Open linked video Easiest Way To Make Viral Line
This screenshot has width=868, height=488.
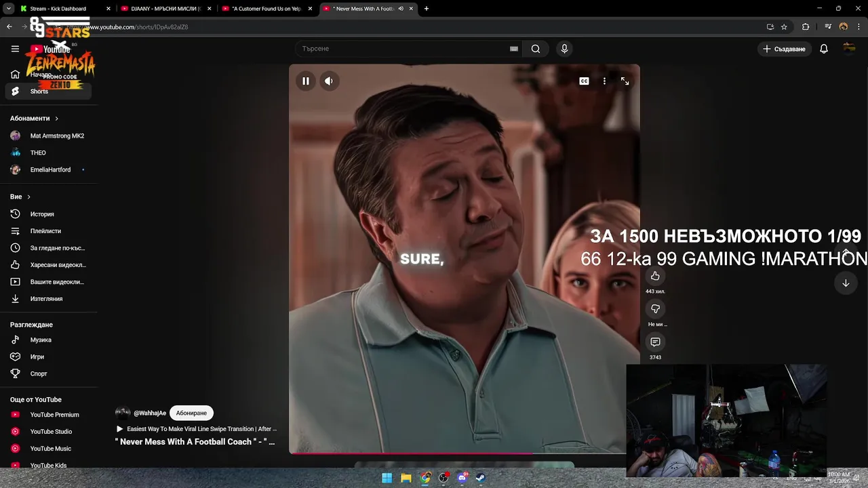(197, 429)
